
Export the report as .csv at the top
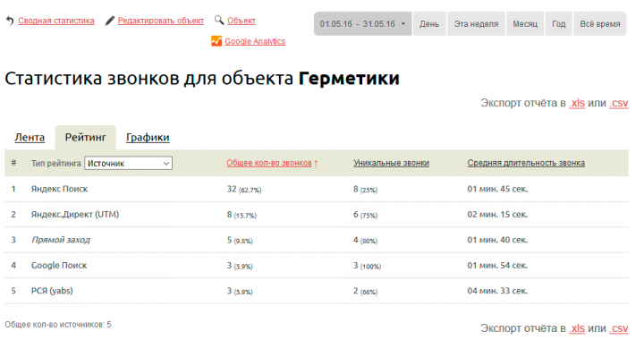619,103
